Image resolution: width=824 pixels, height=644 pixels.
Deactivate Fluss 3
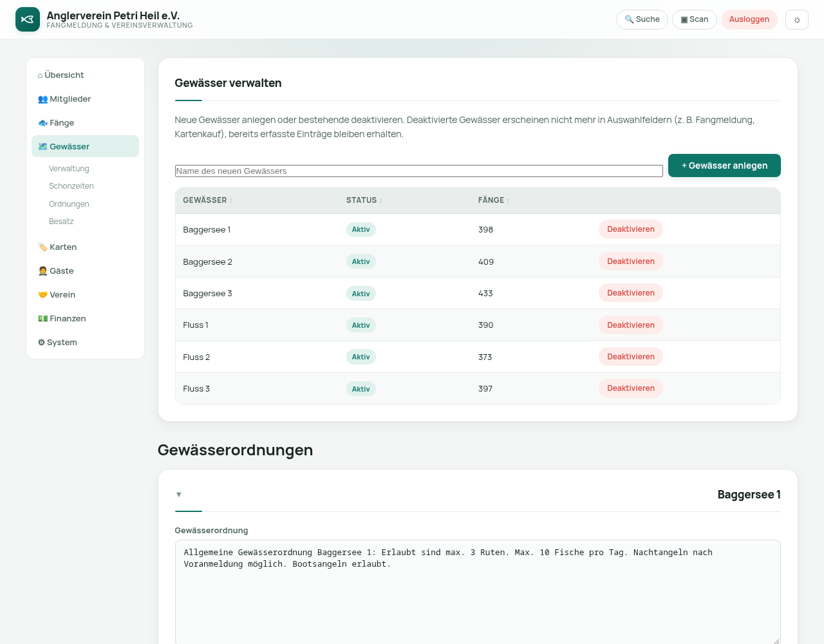[631, 388]
